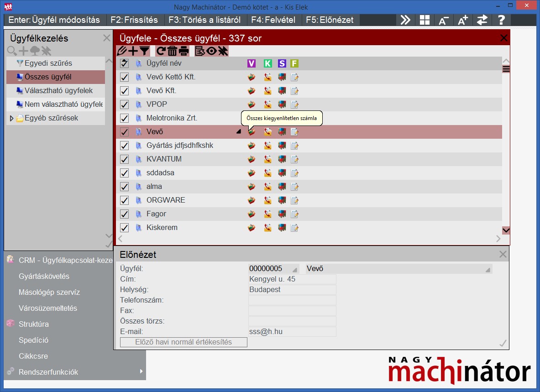The height and width of the screenshot is (392, 540).
Task: Open the dropdown arrow on Vevő name field
Action: pos(488,270)
